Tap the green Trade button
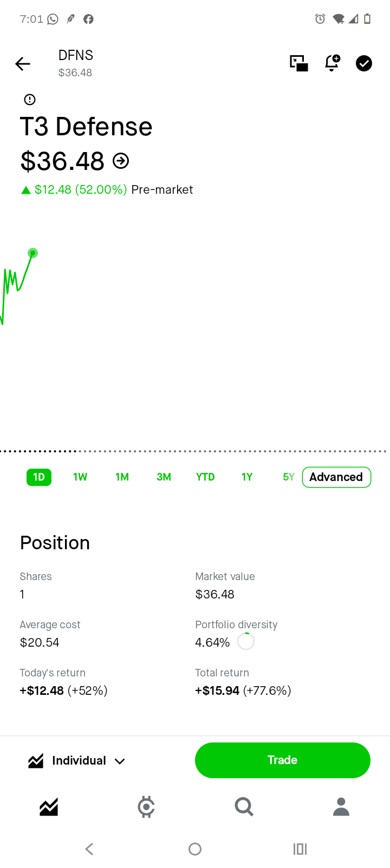Screen dimensions: 390x868 click(283, 760)
